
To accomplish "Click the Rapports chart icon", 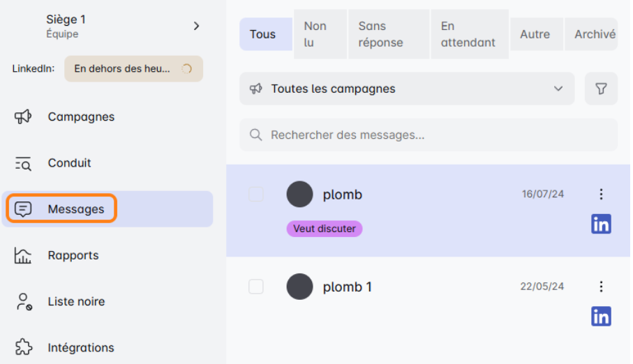I will pos(23,255).
